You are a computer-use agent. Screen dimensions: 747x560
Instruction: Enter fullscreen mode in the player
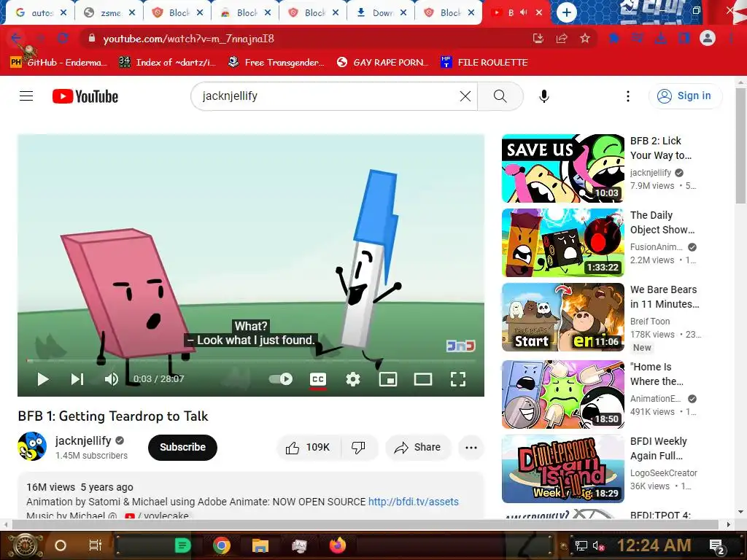458,379
